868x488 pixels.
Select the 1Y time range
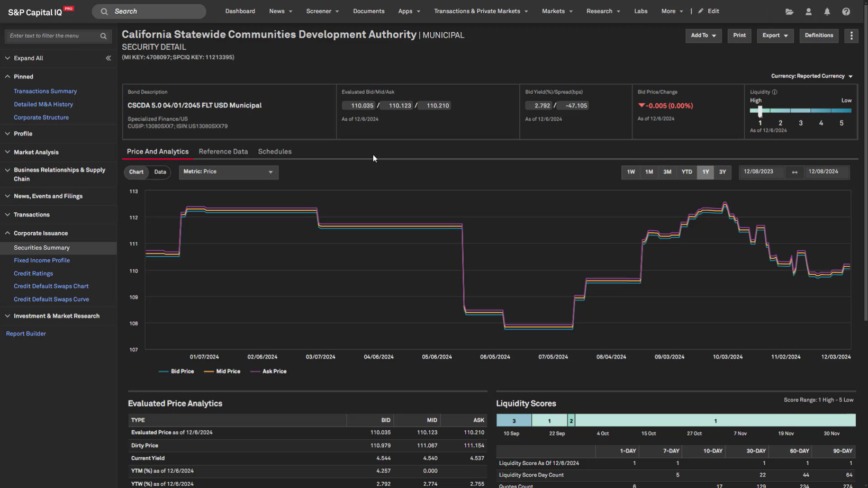(x=706, y=172)
